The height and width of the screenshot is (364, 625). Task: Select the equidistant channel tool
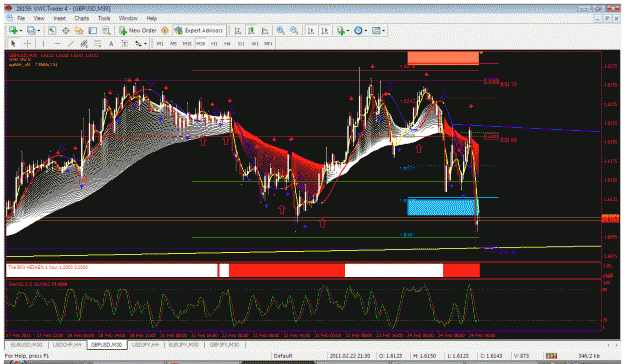click(x=84, y=43)
